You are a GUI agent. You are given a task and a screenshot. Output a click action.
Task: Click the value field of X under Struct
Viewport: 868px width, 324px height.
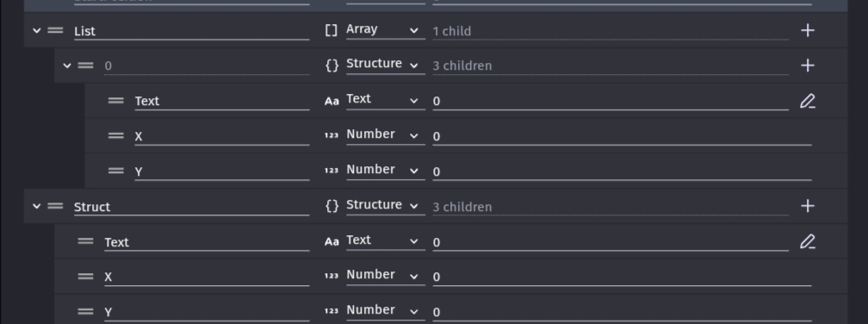pyautogui.click(x=623, y=277)
